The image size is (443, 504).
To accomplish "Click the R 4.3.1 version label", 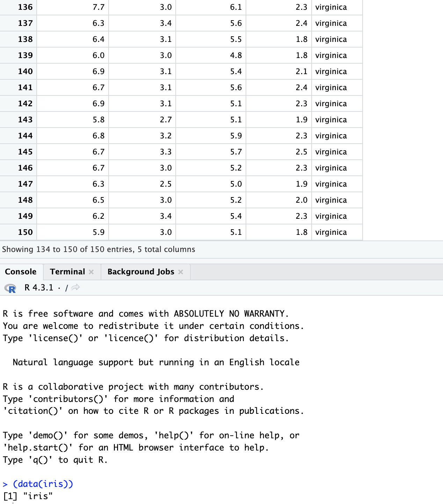I will coord(38,287).
